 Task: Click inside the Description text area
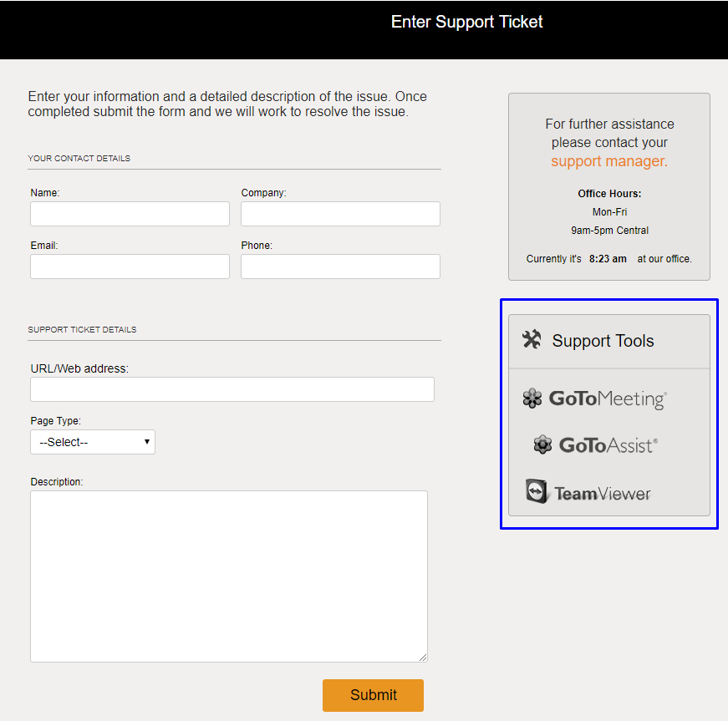click(x=229, y=576)
